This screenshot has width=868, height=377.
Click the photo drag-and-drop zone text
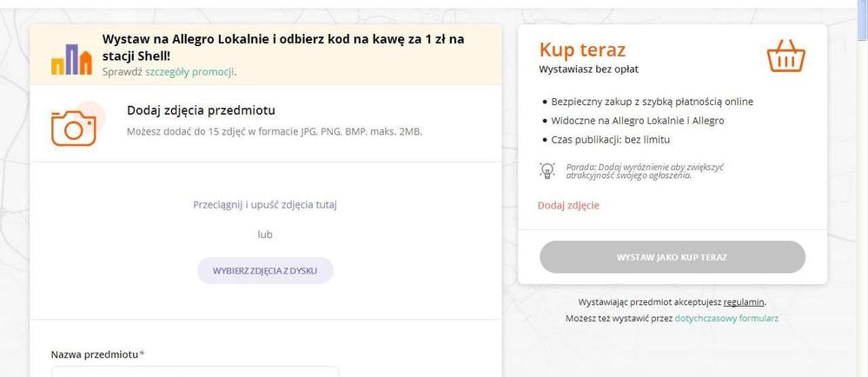coord(265,205)
